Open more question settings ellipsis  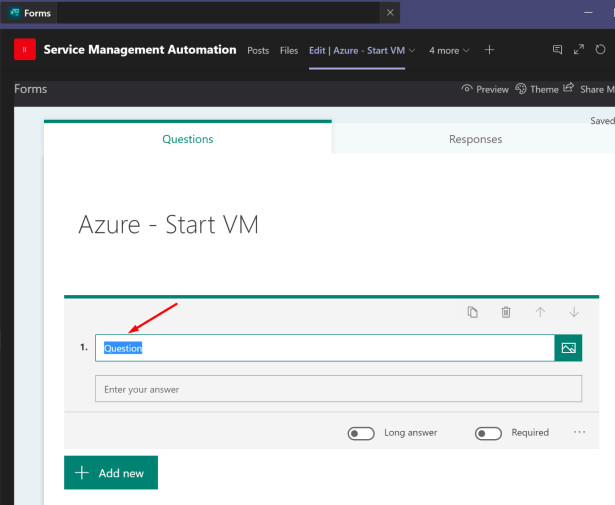(580, 433)
